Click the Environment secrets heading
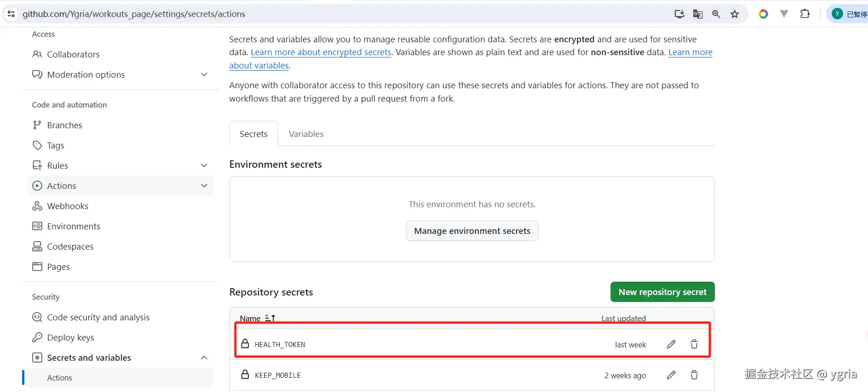868x392 pixels. (275, 164)
